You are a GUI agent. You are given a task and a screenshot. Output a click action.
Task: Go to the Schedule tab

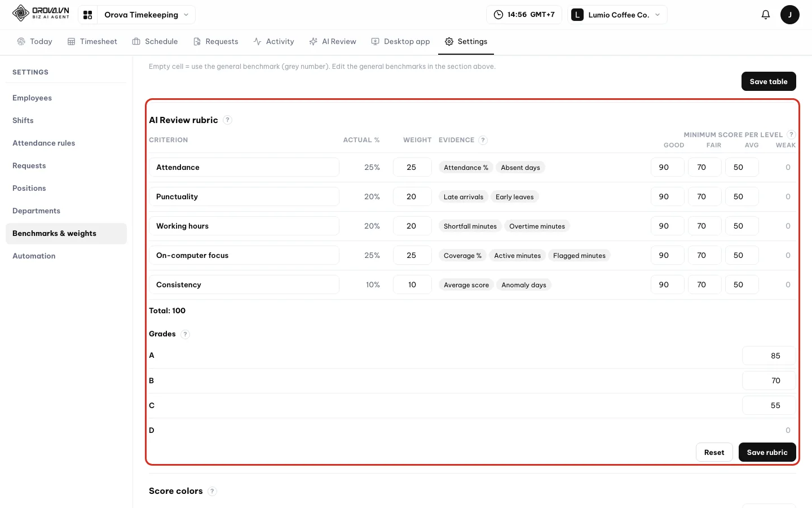(155, 42)
